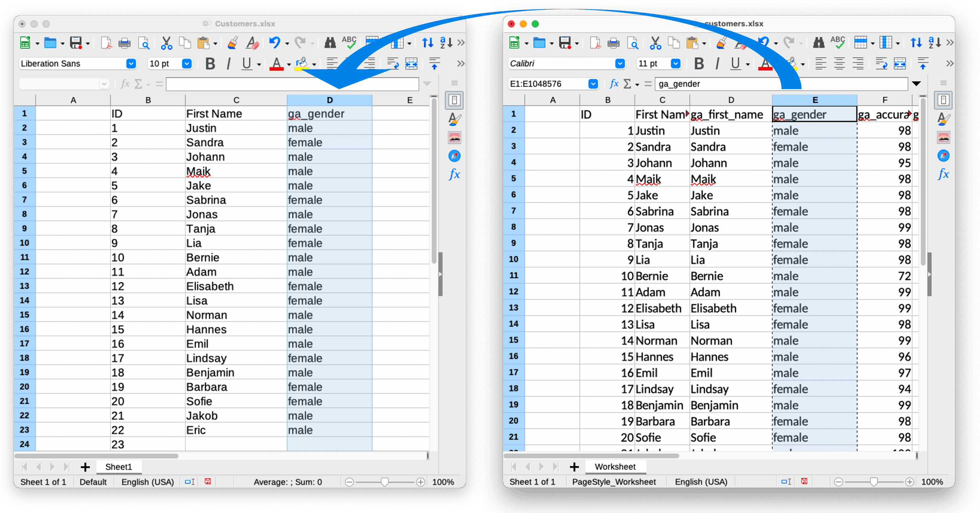Toggle Bold formatting in right window
The height and width of the screenshot is (513, 980).
(699, 64)
